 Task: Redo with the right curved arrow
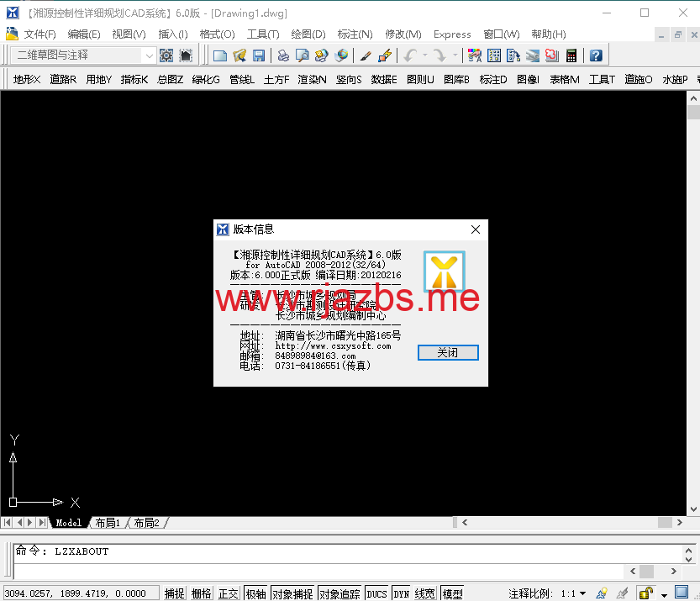point(440,55)
